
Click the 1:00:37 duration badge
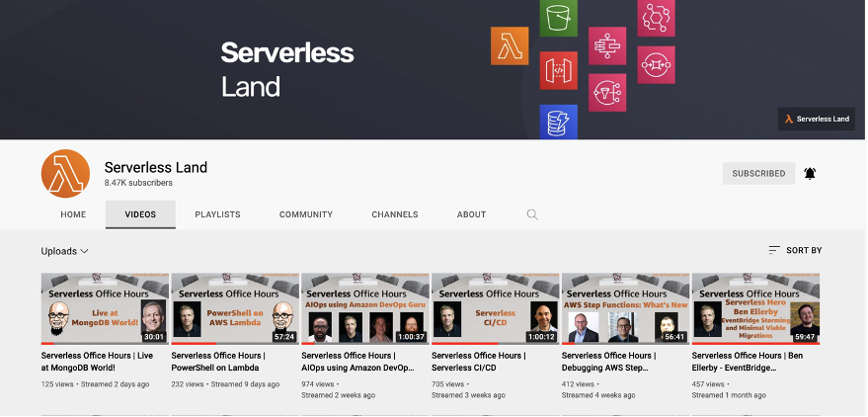pos(411,337)
